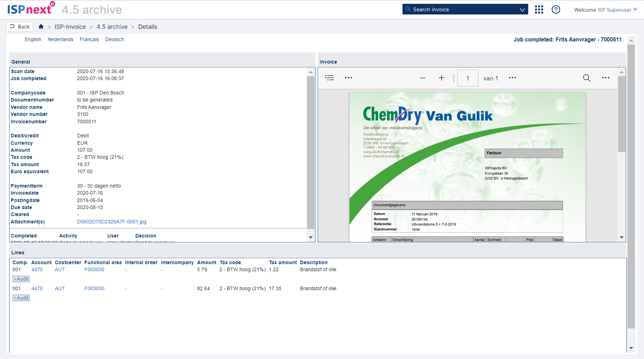
Task: Open account 4470 on the 5.79 line
Action: pyautogui.click(x=37, y=269)
